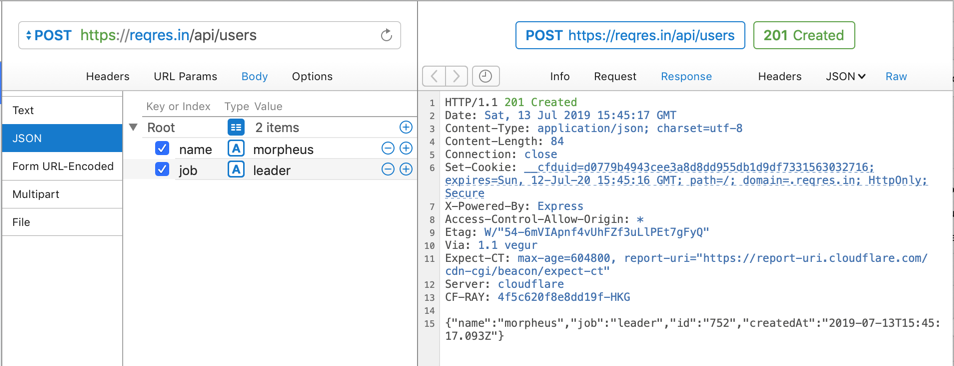Viewport: 954px width, 366px height.
Task: Click the CF-RAY header value
Action: tap(564, 297)
